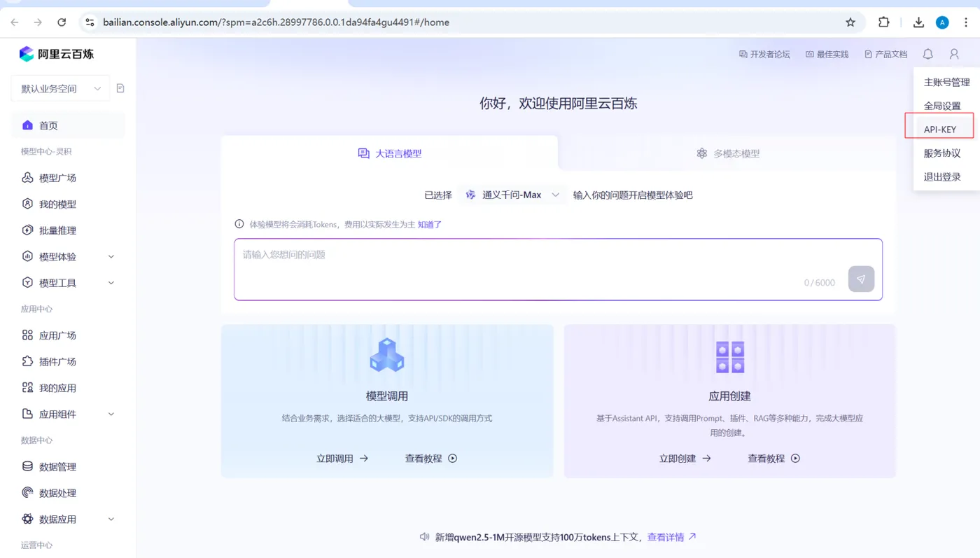Click the 应用广场 grid icon
The image size is (980, 558).
27,335
